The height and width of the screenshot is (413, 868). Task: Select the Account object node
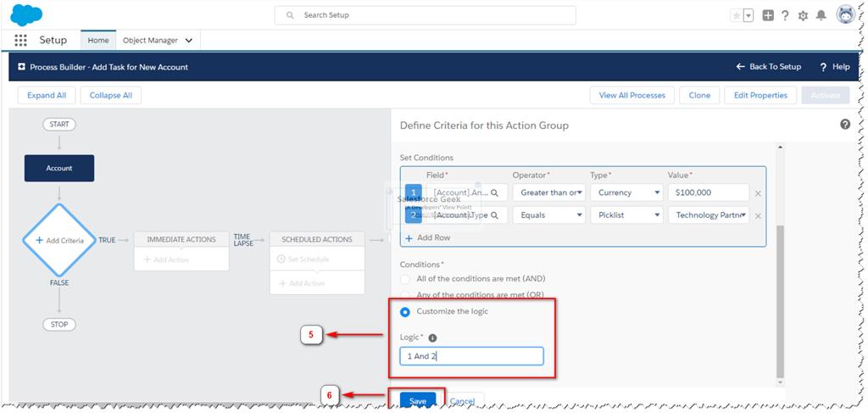(x=59, y=168)
